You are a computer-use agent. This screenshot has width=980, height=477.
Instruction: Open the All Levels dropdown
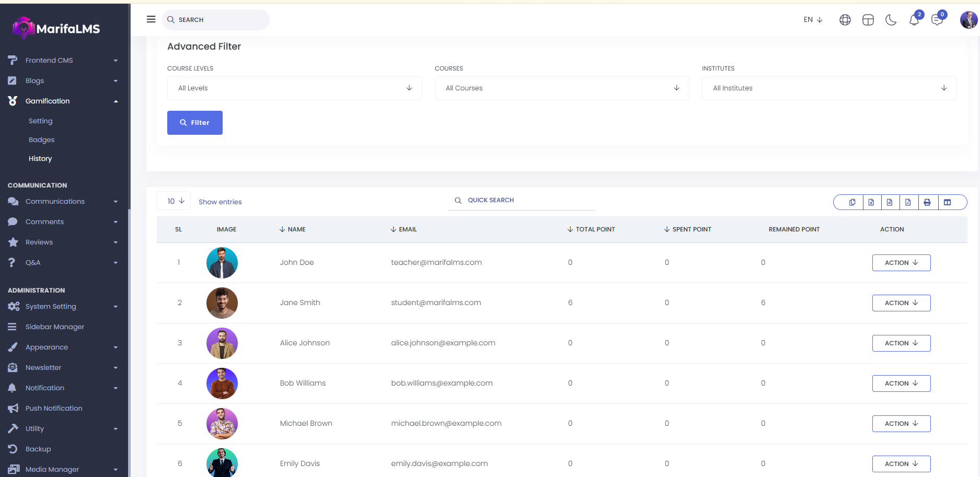pyautogui.click(x=294, y=88)
